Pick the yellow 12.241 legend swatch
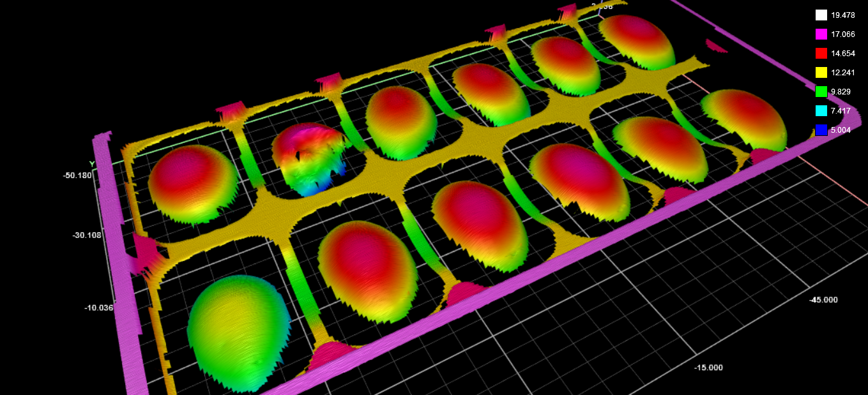Image resolution: width=868 pixels, height=395 pixels. tap(821, 73)
